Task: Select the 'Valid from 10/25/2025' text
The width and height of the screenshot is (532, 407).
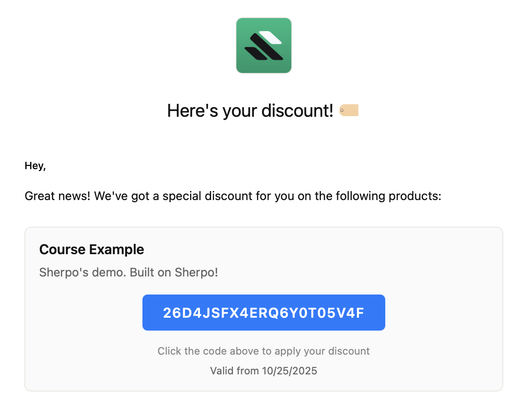Action: [263, 371]
